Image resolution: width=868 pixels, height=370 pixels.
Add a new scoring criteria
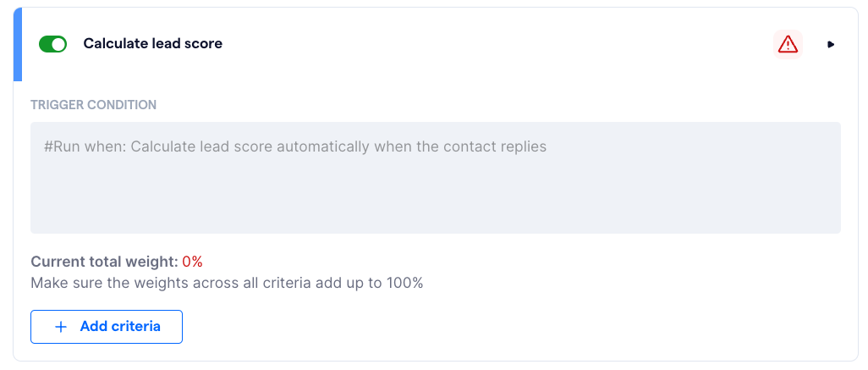[107, 327]
